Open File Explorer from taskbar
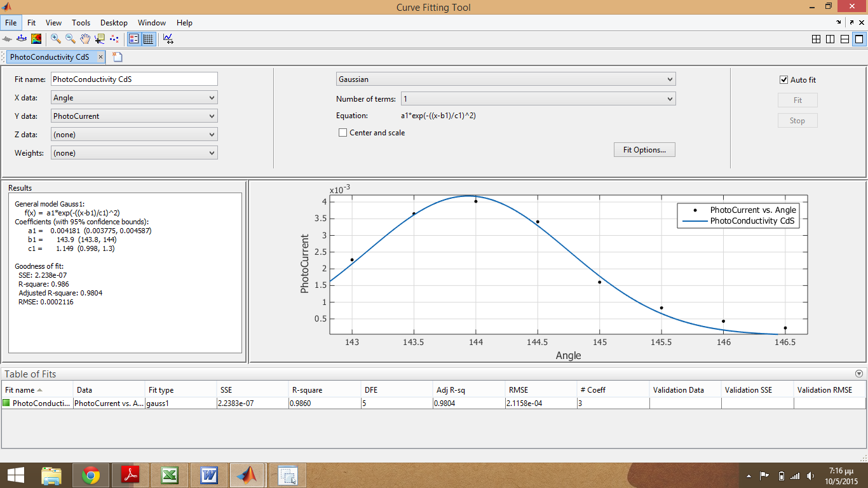 51,475
